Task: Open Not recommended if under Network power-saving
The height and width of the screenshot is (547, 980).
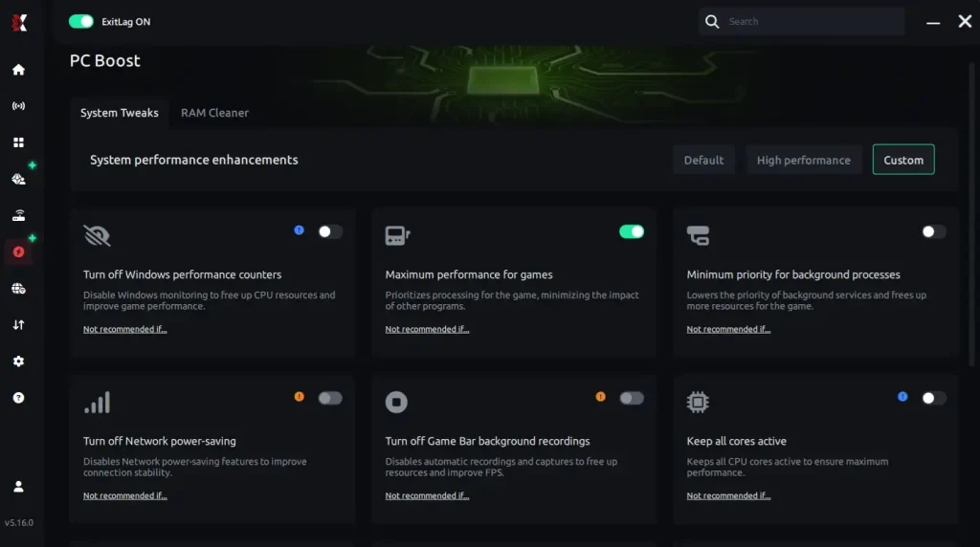Action: pyautogui.click(x=125, y=495)
